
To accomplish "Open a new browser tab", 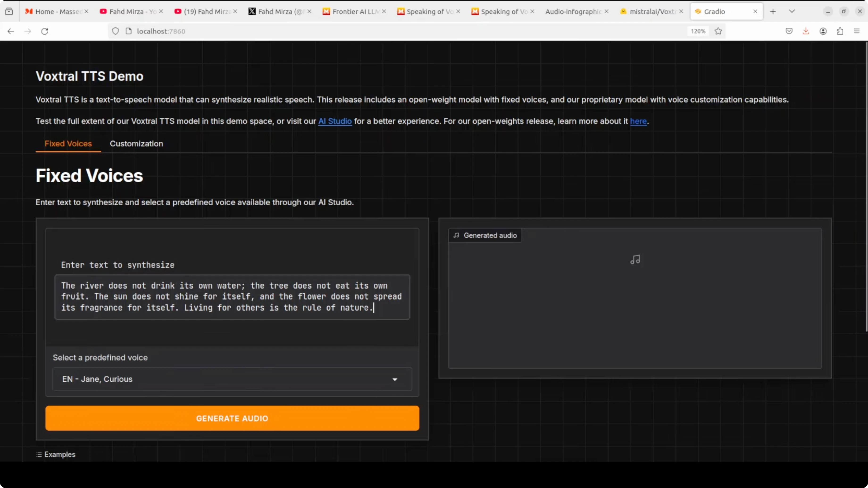I will [773, 12].
